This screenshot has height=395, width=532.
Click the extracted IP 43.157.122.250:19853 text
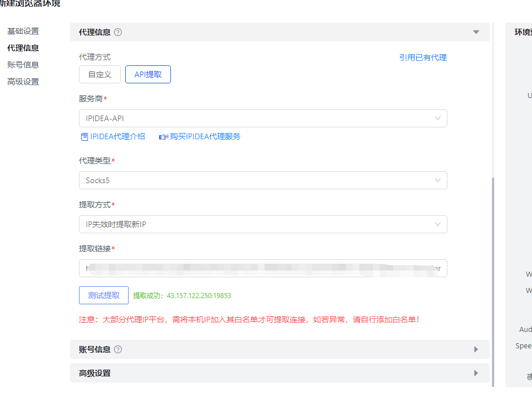[199, 296]
